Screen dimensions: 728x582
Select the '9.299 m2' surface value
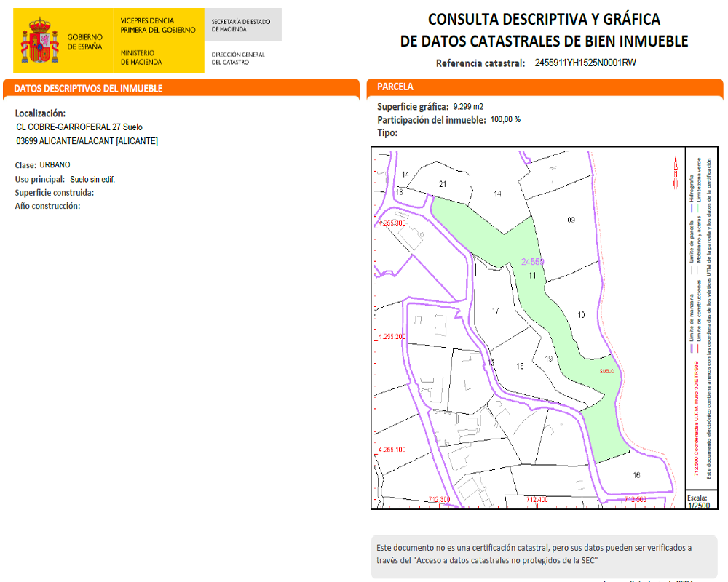pos(468,107)
